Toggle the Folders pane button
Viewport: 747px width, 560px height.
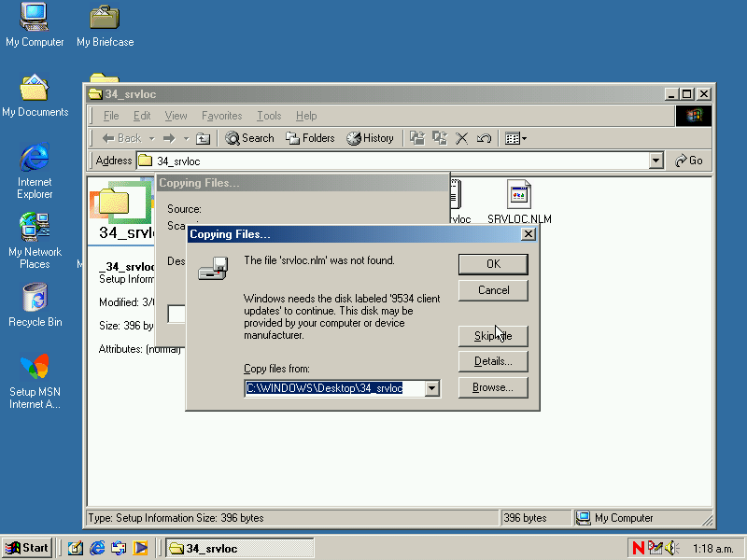[x=310, y=138]
